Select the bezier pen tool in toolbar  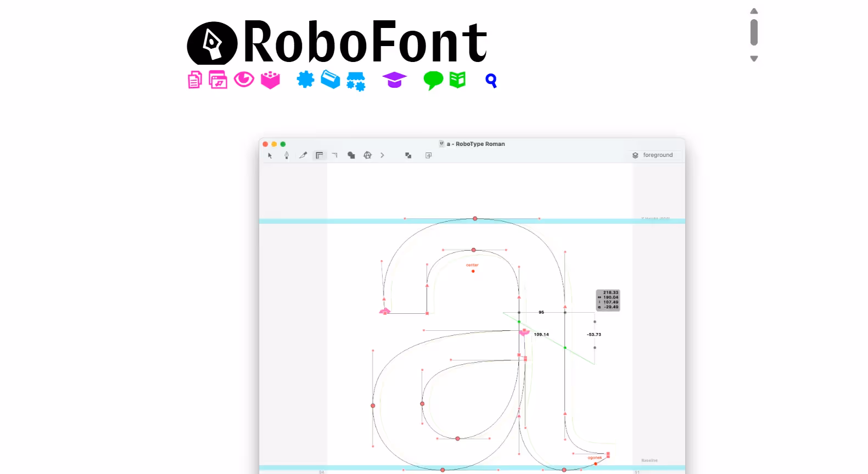(286, 156)
